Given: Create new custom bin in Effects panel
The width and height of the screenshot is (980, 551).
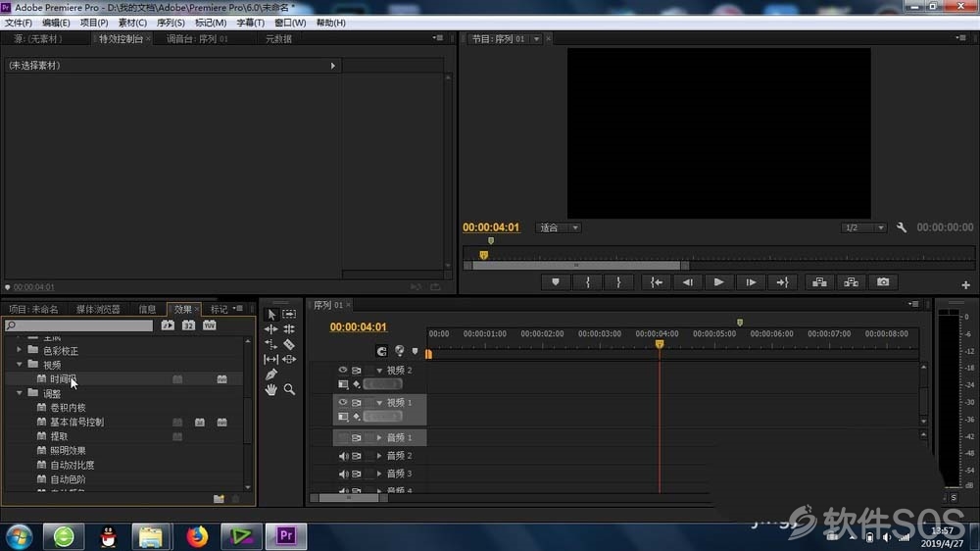Looking at the screenshot, I should tap(219, 499).
